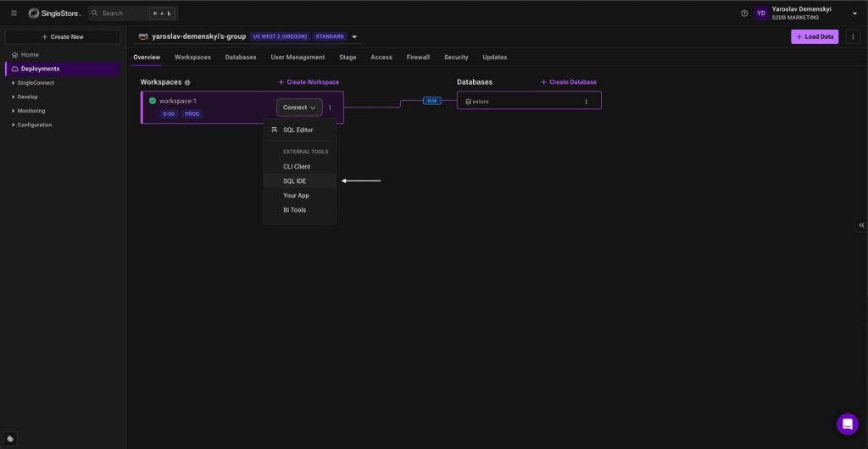Image resolution: width=868 pixels, height=449 pixels.
Task: Click the Create Database link
Action: [x=569, y=82]
